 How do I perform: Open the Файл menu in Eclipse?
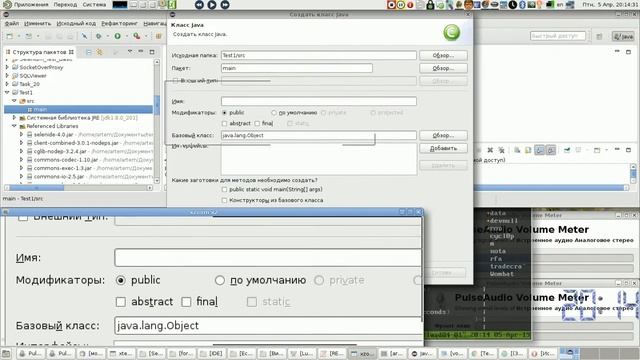point(12,23)
